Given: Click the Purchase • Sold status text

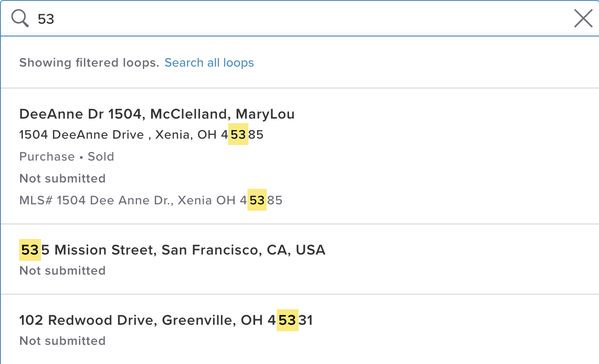Looking at the screenshot, I should (67, 156).
